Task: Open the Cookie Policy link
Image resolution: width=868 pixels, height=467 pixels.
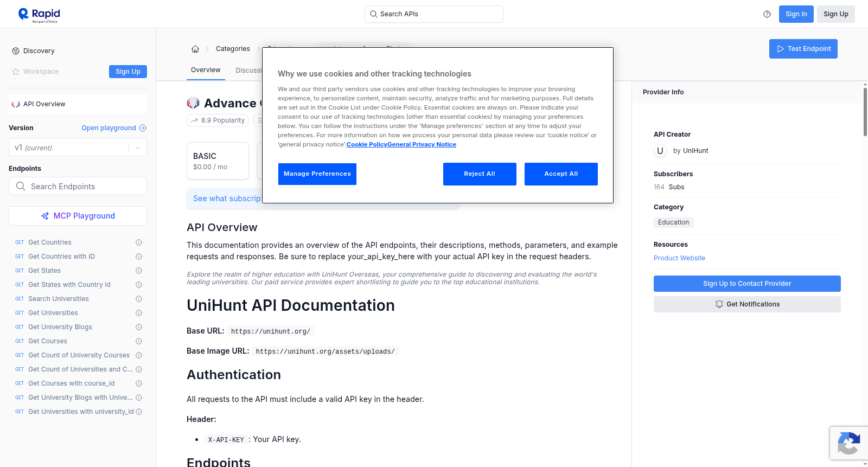Action: tap(367, 145)
